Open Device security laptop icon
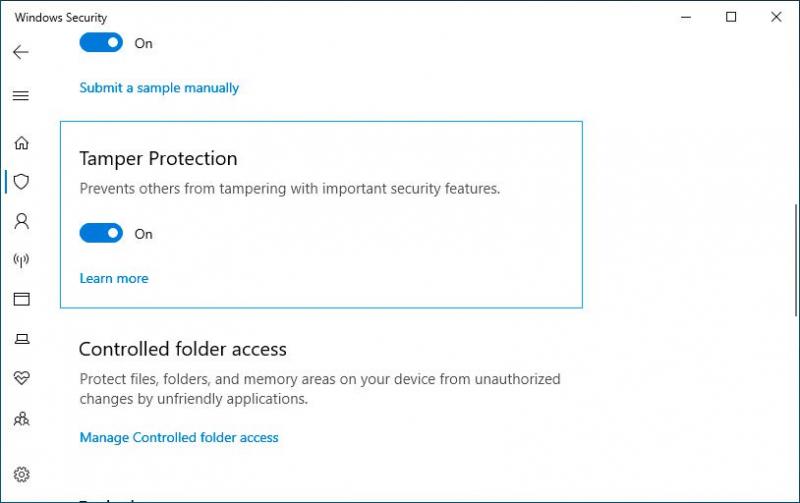800x503 pixels. [x=21, y=339]
